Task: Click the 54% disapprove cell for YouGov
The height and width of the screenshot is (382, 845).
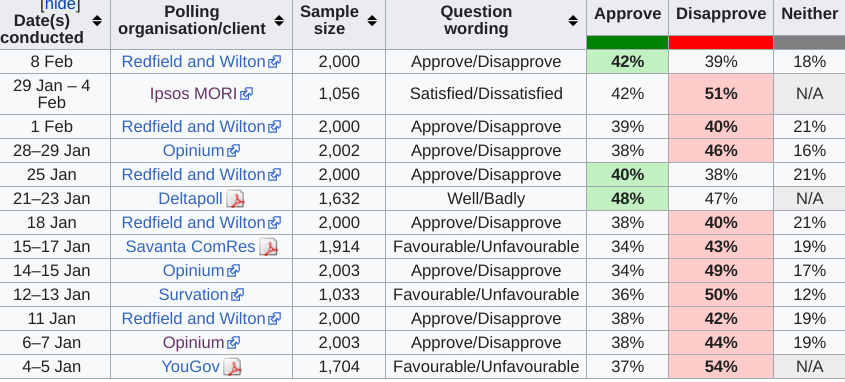Action: 721,367
